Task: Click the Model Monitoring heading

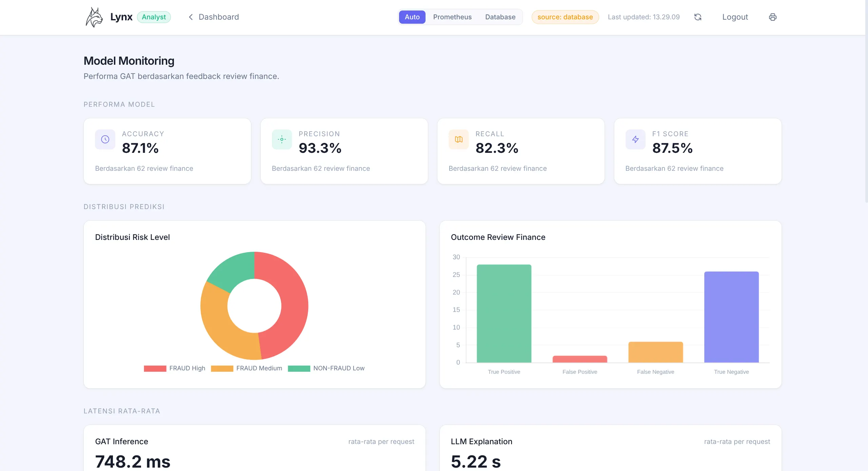Action: (129, 61)
